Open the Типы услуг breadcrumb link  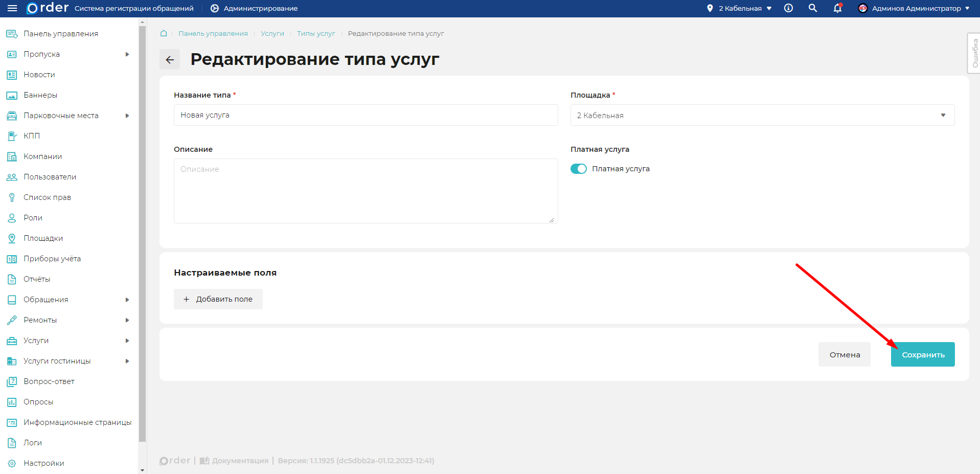[x=316, y=33]
